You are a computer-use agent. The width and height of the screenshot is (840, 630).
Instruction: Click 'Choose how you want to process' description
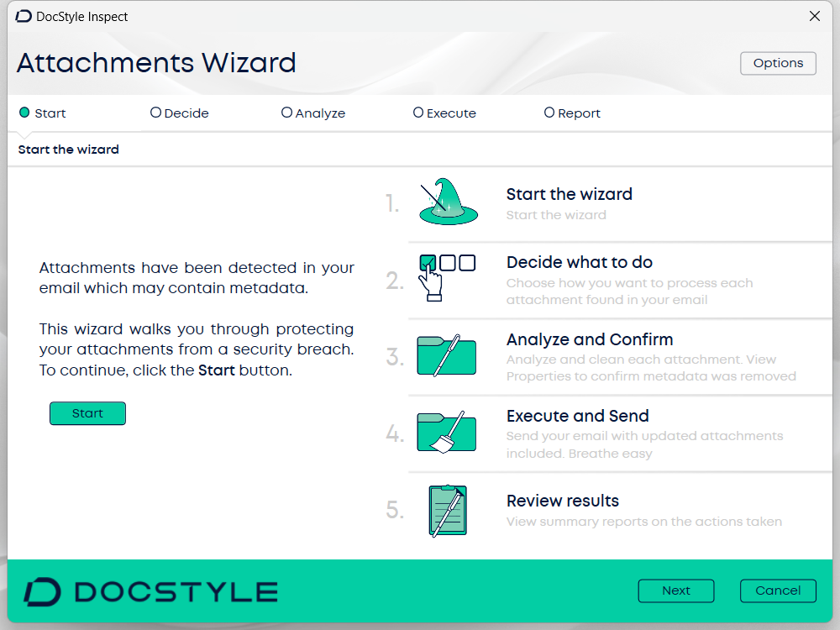(629, 291)
